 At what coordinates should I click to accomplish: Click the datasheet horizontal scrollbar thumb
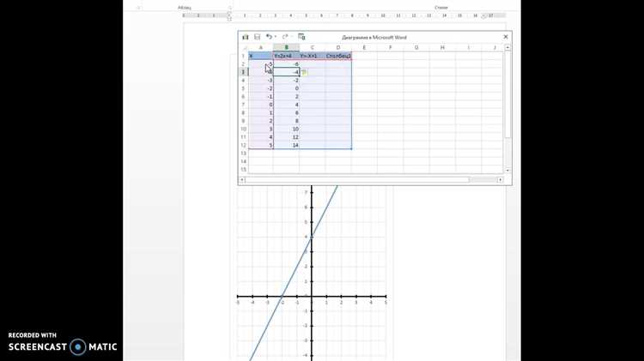coord(357,180)
